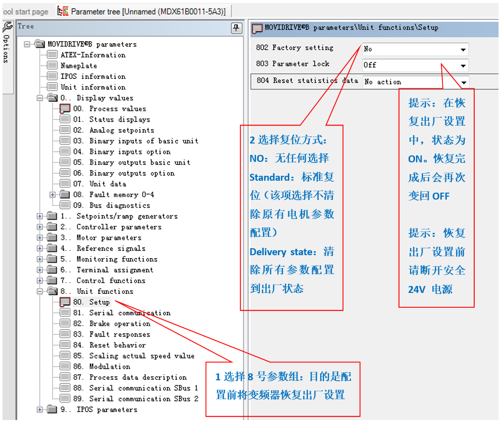The height and width of the screenshot is (424, 504).
Task: Collapse the 0.. Display values group
Action: [x=40, y=98]
